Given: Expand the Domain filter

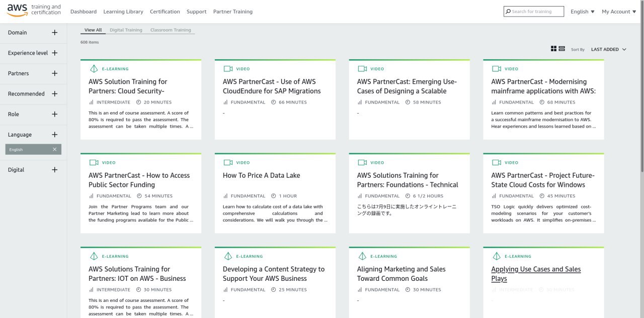Looking at the screenshot, I should click(x=55, y=33).
